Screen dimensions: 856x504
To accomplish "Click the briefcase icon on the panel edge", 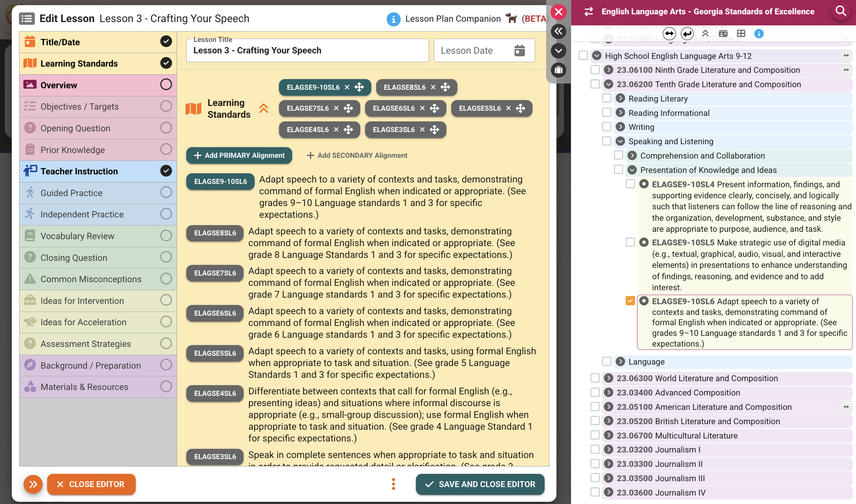I will tap(559, 70).
